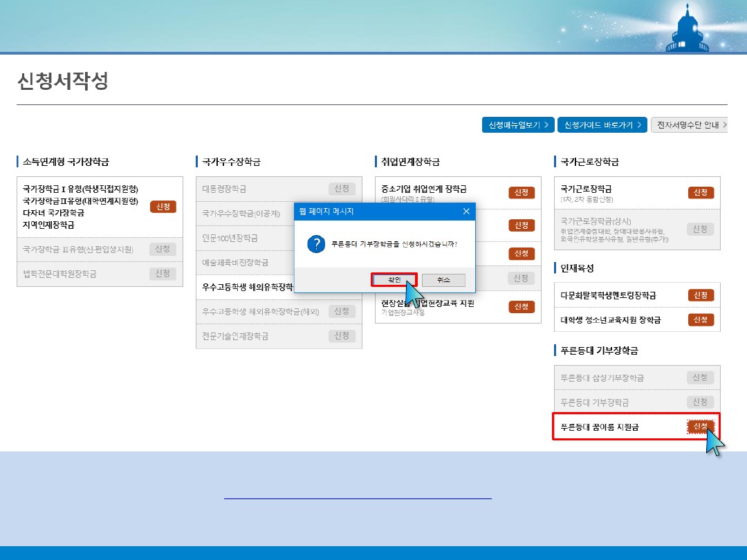The width and height of the screenshot is (747, 560).
Task: Click 신청 for 중소기업 취업연계 장학금
Action: [522, 192]
